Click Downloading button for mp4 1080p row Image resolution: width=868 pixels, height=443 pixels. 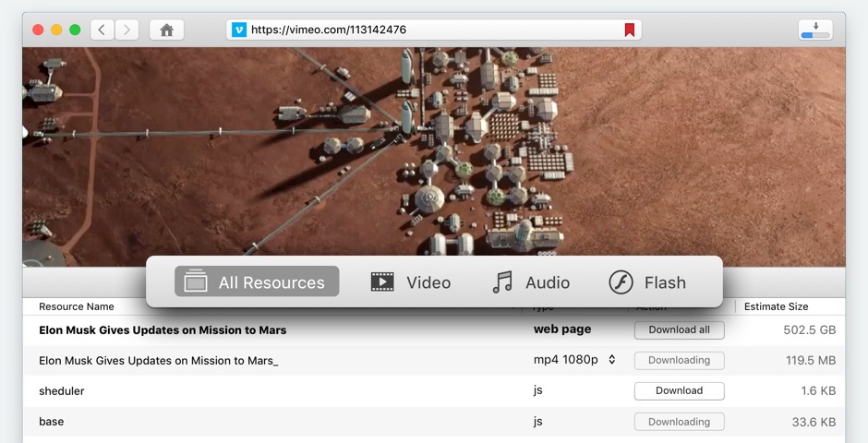click(680, 361)
